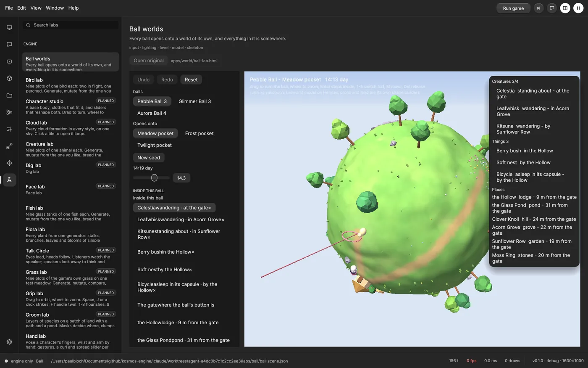Open the Edit menu
The height and width of the screenshot is (368, 588).
pos(21,8)
